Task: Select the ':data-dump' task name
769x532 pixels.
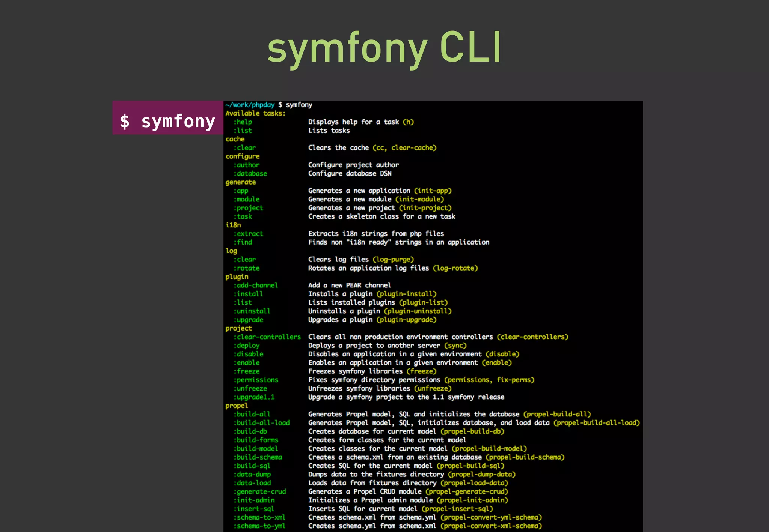Action: (252, 475)
